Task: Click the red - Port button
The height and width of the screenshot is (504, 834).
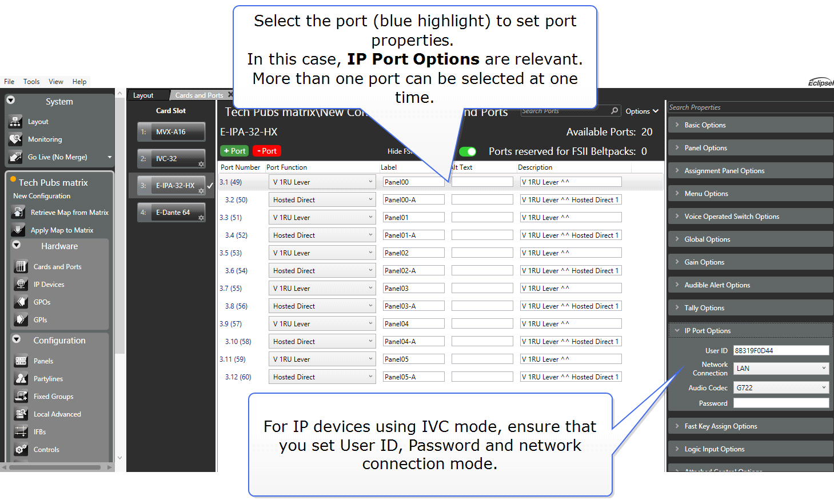Action: pyautogui.click(x=266, y=151)
